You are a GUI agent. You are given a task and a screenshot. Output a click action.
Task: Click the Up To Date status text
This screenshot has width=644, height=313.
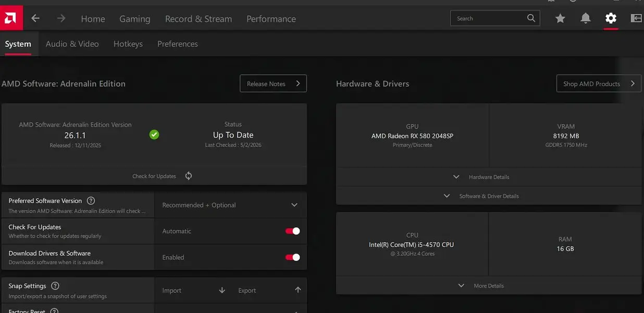233,135
